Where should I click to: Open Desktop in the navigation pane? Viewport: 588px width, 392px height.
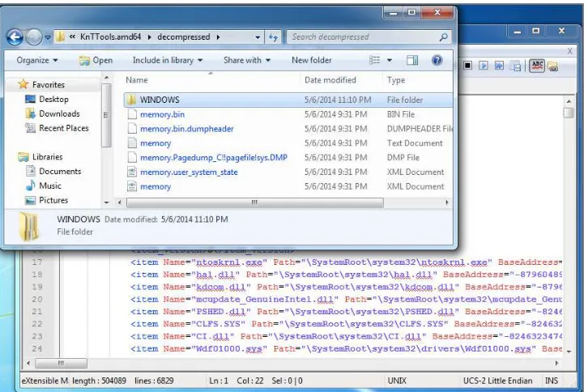click(53, 99)
